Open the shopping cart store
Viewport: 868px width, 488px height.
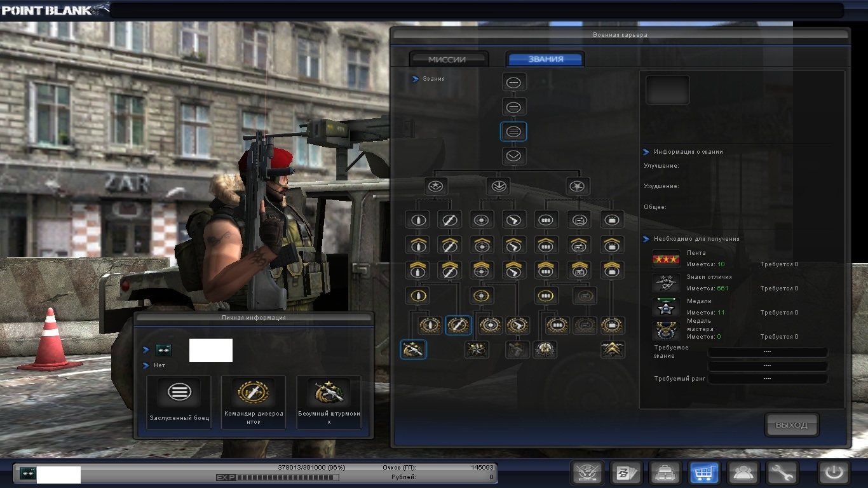point(704,473)
